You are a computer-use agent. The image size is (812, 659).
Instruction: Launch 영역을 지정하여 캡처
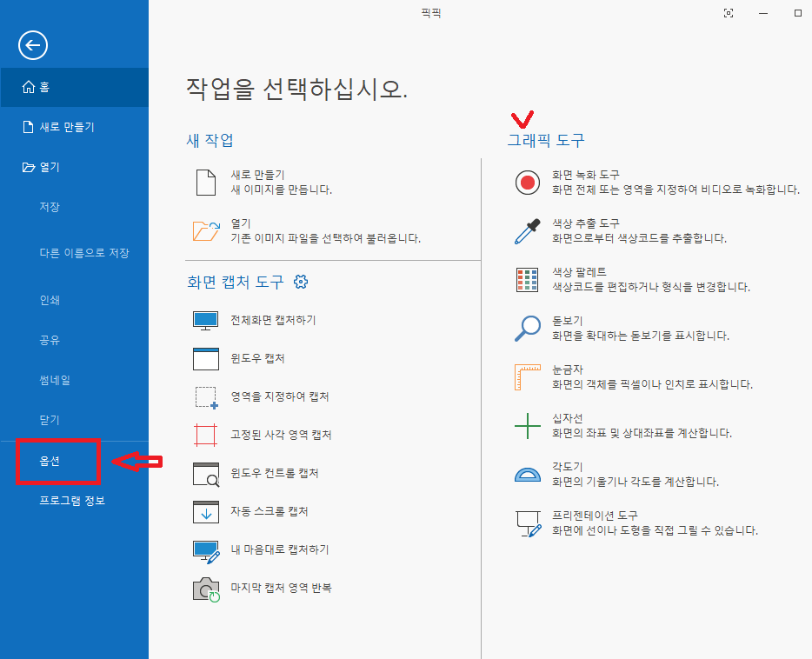tap(280, 396)
